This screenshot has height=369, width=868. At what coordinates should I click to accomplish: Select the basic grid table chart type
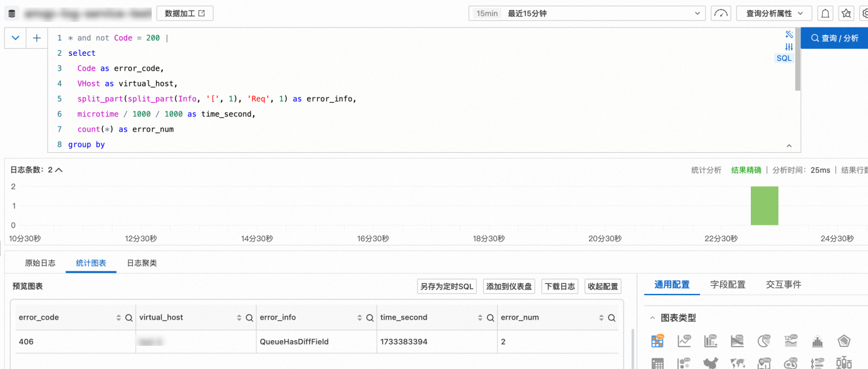pyautogui.click(x=657, y=363)
